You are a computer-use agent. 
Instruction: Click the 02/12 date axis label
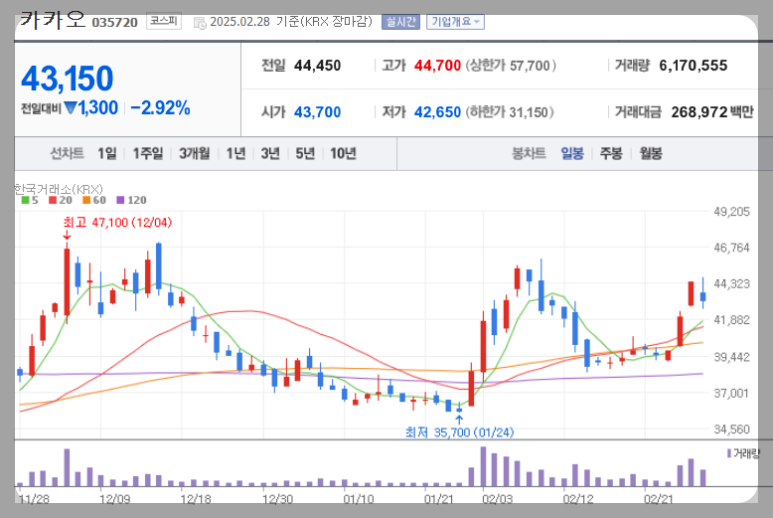coord(578,499)
